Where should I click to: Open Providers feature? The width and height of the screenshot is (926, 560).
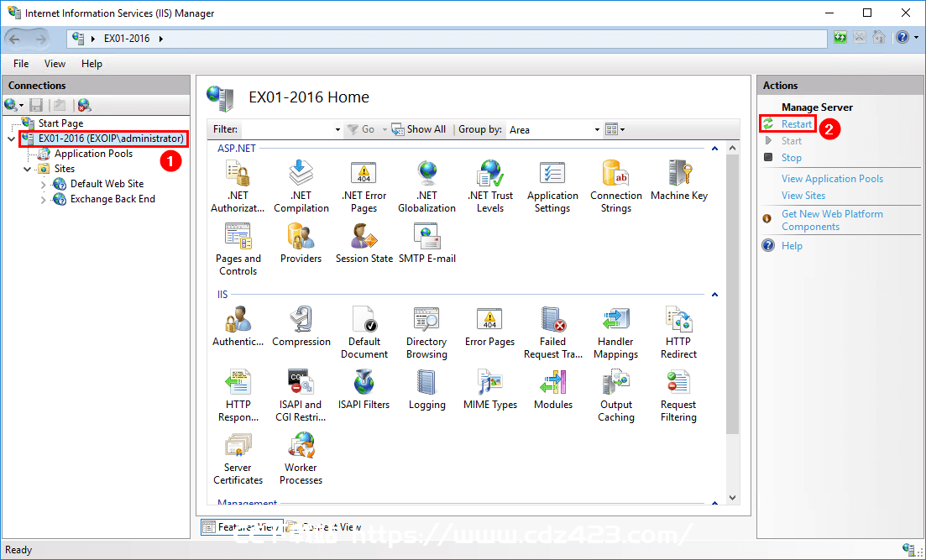click(301, 243)
